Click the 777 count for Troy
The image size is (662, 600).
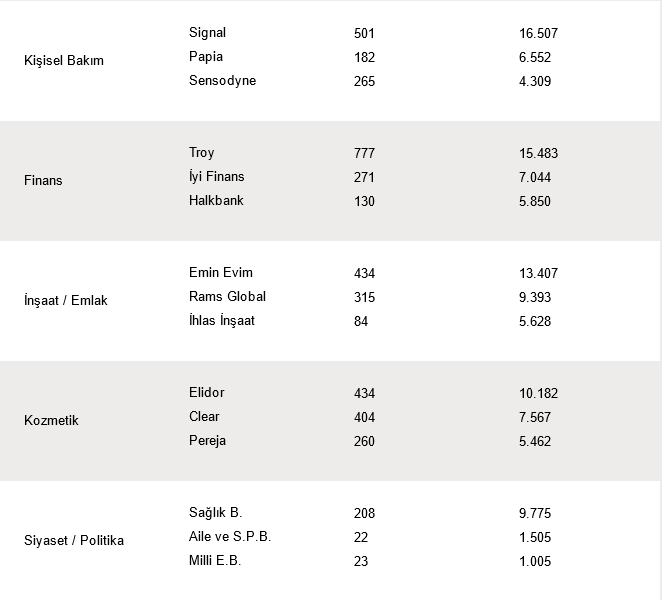click(x=365, y=153)
